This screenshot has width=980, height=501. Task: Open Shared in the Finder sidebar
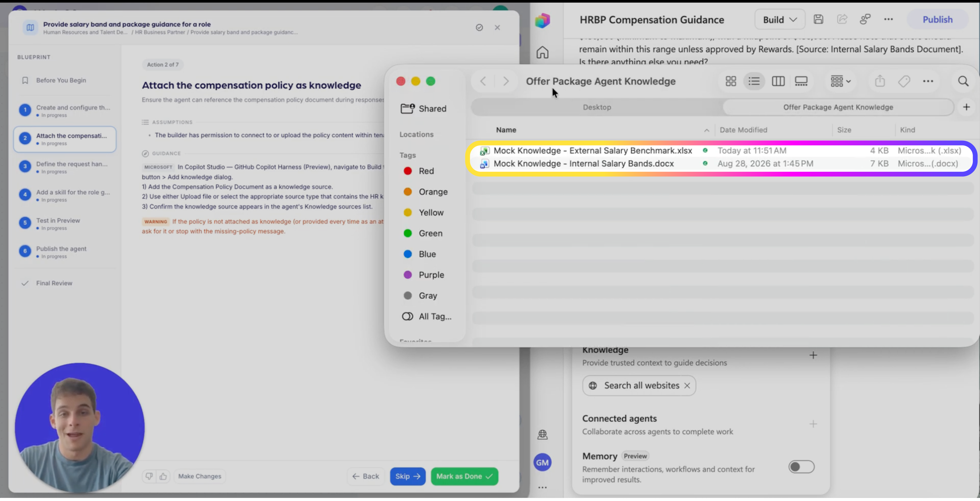[424, 109]
